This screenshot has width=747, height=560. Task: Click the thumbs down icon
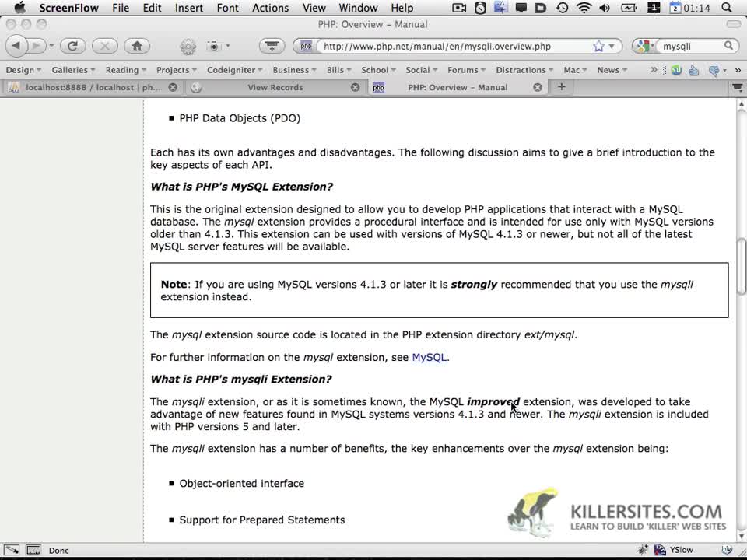tap(714, 71)
